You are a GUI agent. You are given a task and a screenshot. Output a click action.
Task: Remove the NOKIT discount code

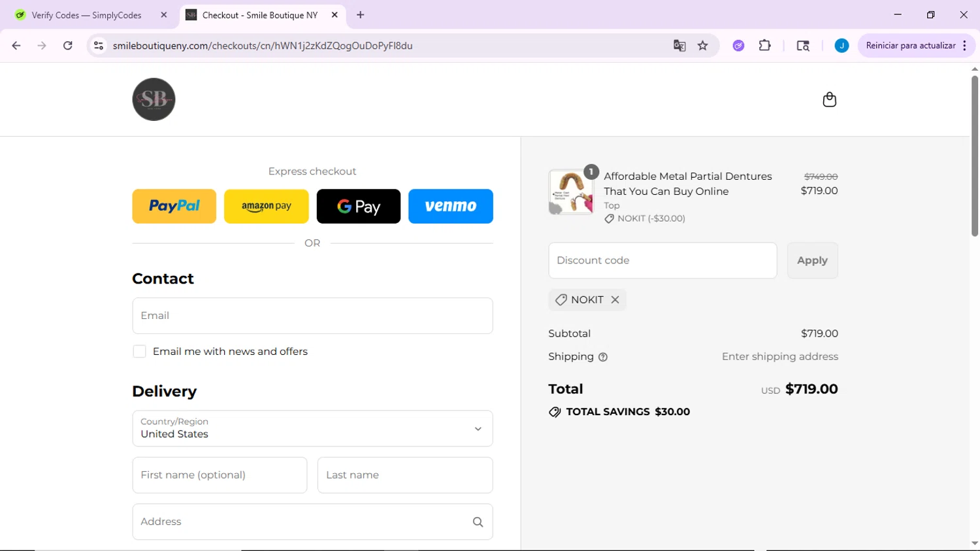(615, 299)
